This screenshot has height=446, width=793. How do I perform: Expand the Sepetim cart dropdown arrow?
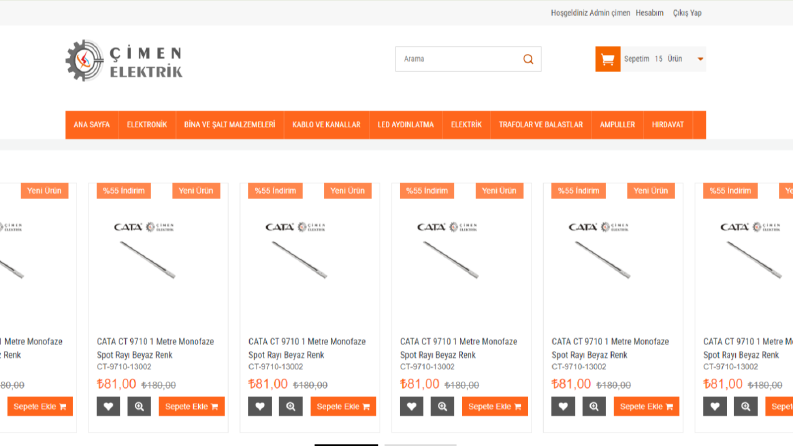click(x=700, y=59)
